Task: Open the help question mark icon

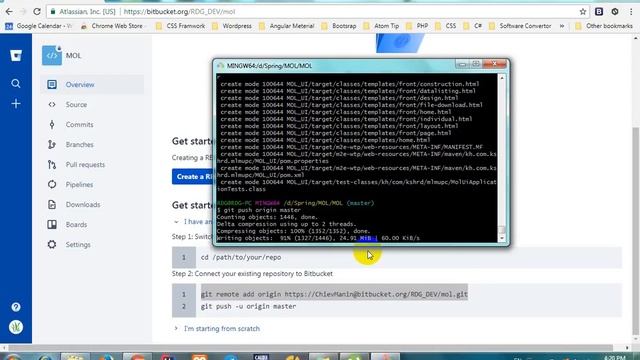Action: [16, 307]
